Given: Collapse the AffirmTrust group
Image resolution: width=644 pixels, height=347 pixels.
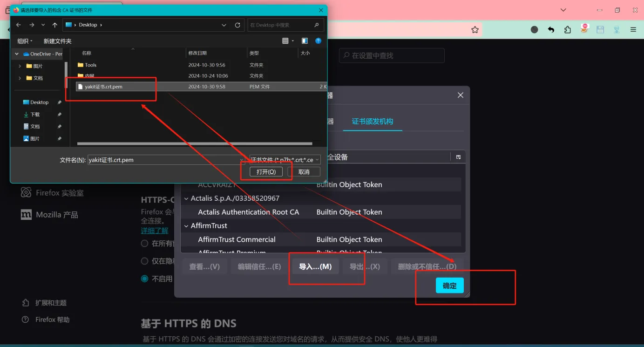Looking at the screenshot, I should [186, 226].
